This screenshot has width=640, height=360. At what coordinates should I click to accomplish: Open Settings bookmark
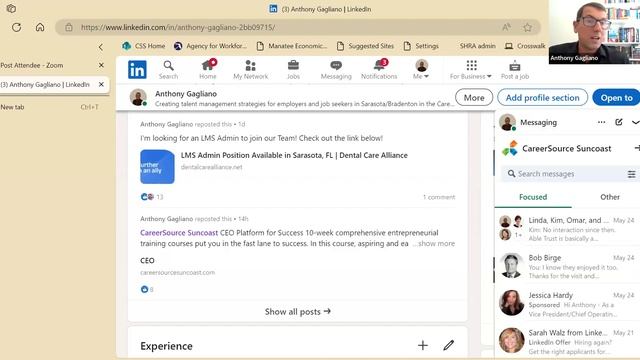click(x=421, y=46)
